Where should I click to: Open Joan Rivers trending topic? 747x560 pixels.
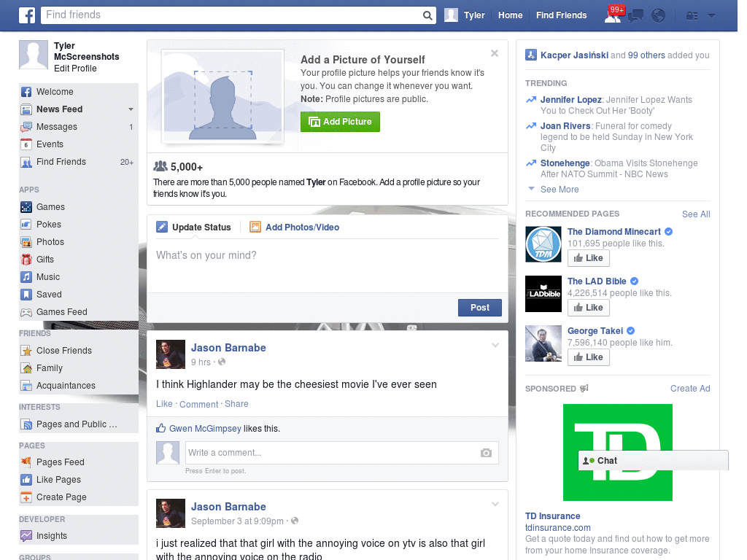click(565, 126)
